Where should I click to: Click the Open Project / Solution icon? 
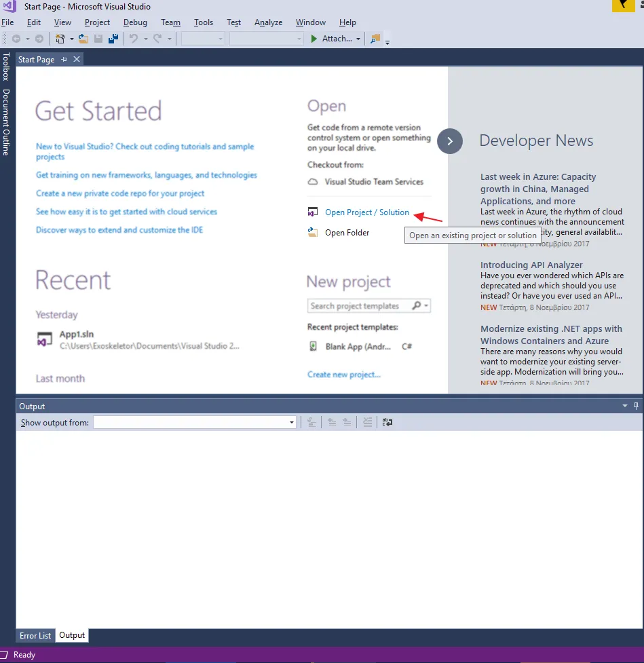click(312, 212)
